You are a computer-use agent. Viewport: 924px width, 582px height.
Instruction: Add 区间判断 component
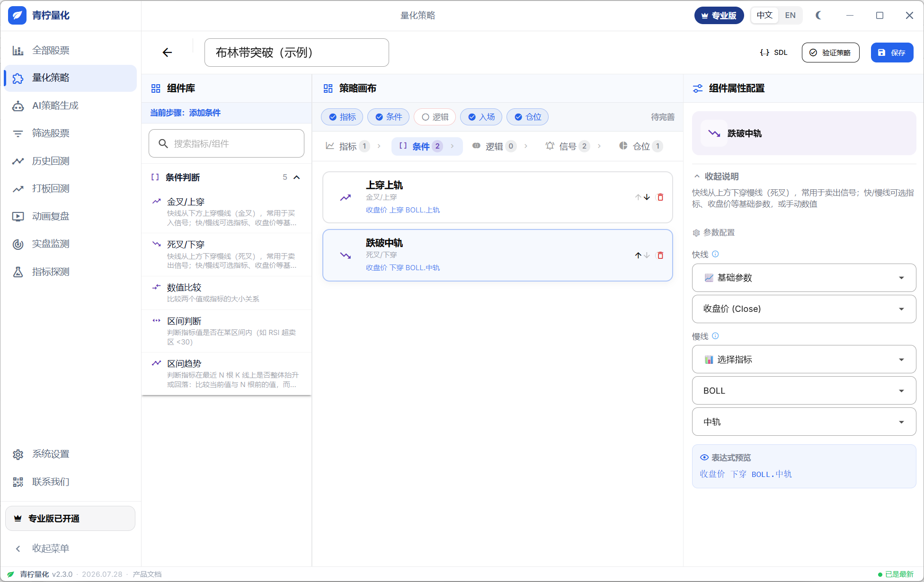pyautogui.click(x=226, y=331)
